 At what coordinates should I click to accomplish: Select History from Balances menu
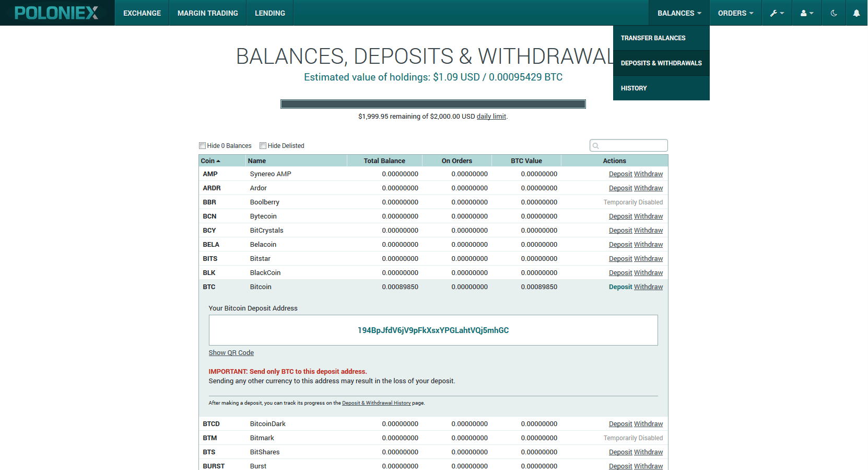[x=634, y=88]
